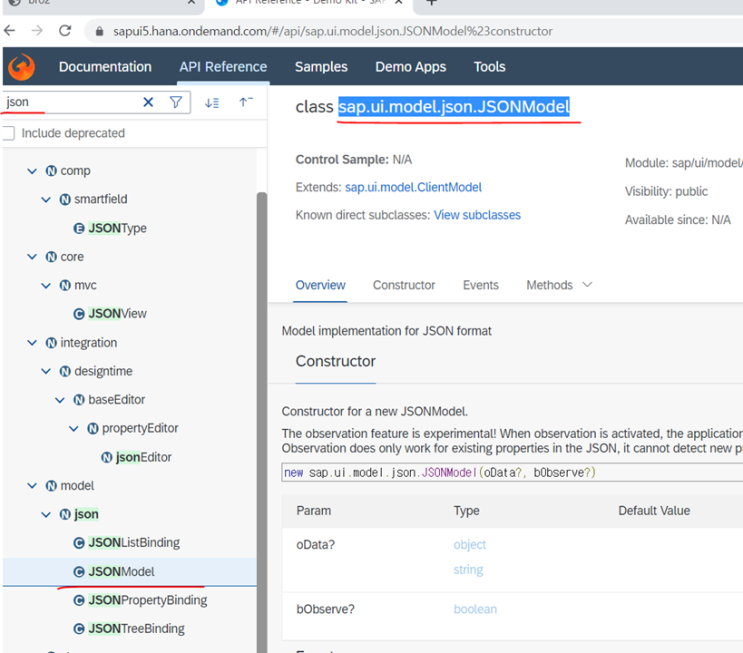The image size is (743, 653).
Task: Open the sap.ui.model.ClientModel link
Action: point(413,188)
